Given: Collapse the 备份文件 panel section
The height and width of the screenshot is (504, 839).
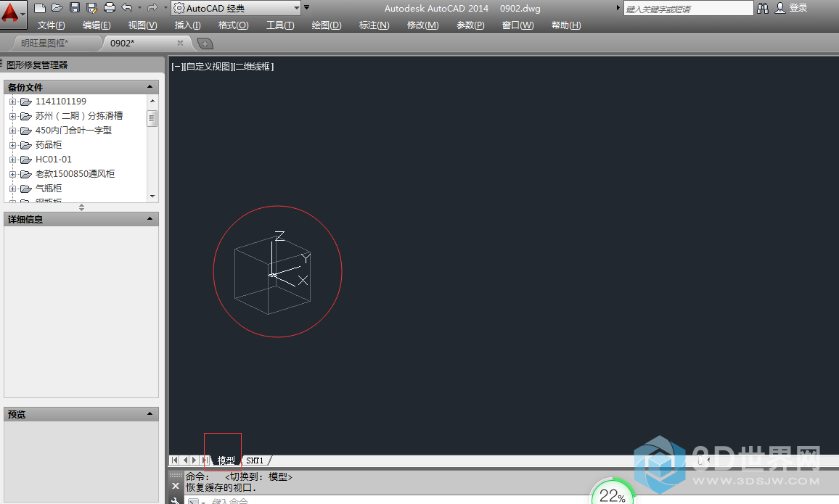Looking at the screenshot, I should pos(150,86).
